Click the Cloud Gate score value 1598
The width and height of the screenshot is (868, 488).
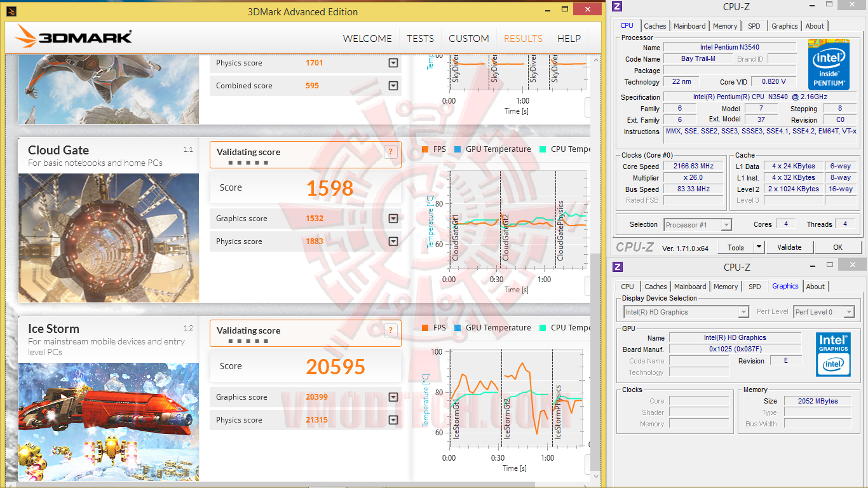[330, 188]
